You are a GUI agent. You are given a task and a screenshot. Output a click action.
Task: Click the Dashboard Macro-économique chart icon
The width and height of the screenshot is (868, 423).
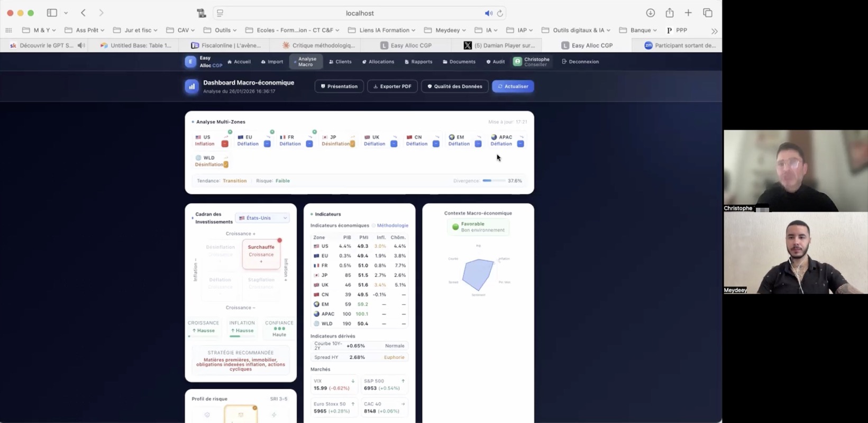pos(191,87)
